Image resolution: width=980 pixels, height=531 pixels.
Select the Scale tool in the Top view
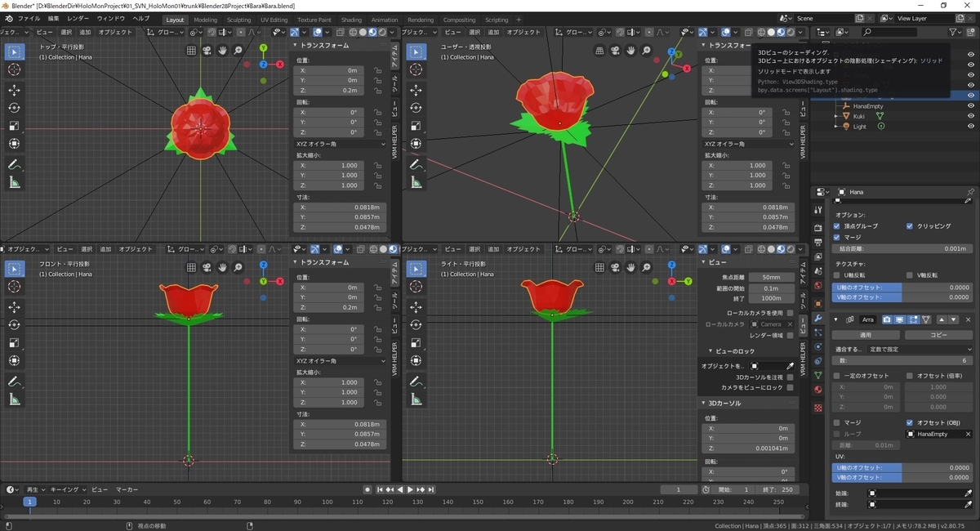[x=15, y=126]
